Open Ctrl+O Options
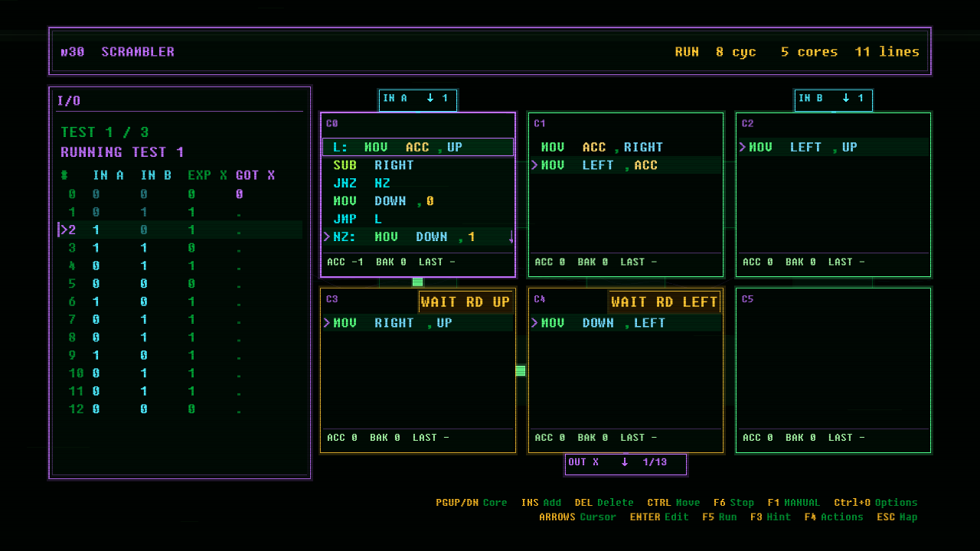Image resolution: width=980 pixels, height=551 pixels. tap(876, 503)
